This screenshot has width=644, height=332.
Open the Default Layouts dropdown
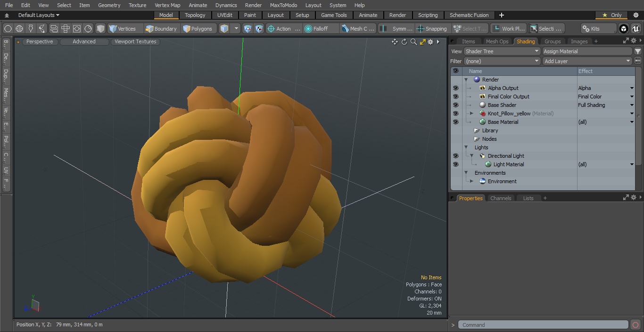click(39, 15)
